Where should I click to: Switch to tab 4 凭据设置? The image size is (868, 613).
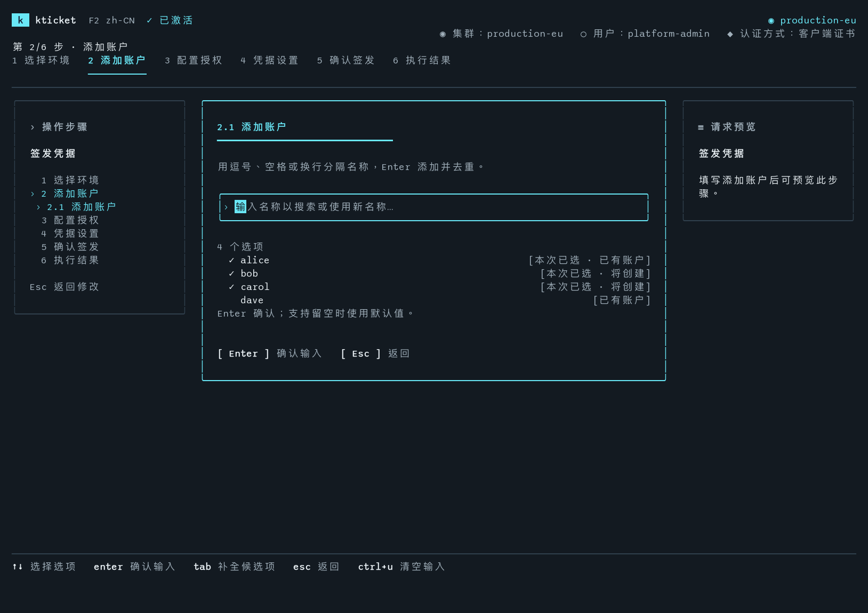pos(270,60)
